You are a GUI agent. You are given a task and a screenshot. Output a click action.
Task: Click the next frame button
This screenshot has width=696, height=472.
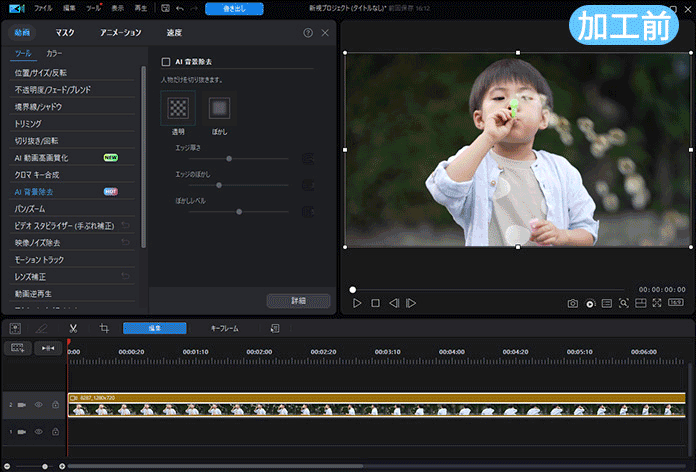tap(411, 303)
